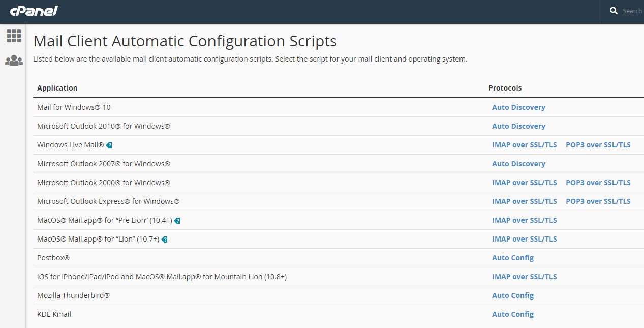Image resolution: width=644 pixels, height=328 pixels.
Task: Click the KDE Kmail application name
Action: (54, 314)
